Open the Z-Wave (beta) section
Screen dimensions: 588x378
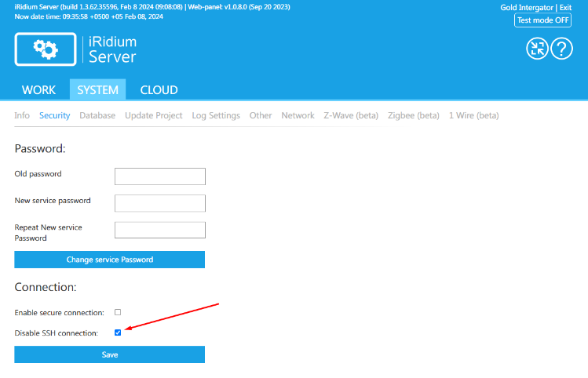(x=351, y=115)
